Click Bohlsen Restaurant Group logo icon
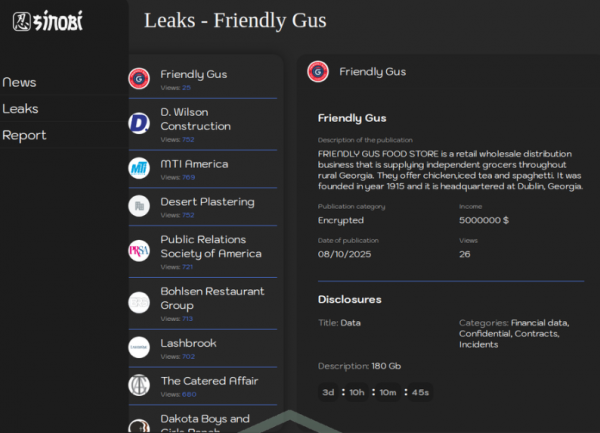The image size is (600, 433). click(139, 302)
